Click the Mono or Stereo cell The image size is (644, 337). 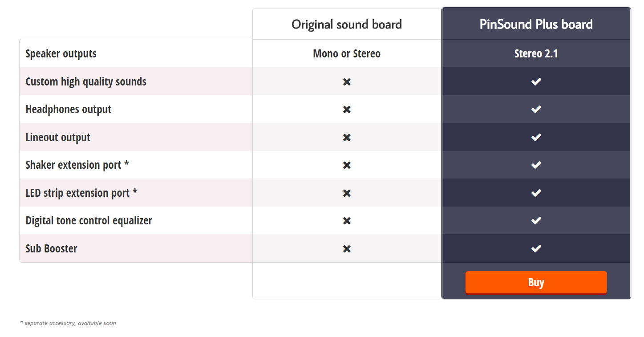pos(347,54)
